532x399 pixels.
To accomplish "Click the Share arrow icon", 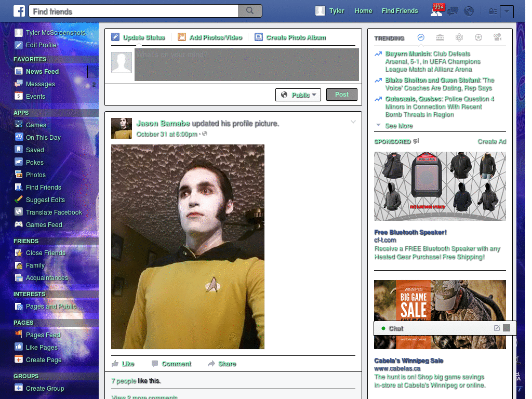I will click(x=211, y=364).
